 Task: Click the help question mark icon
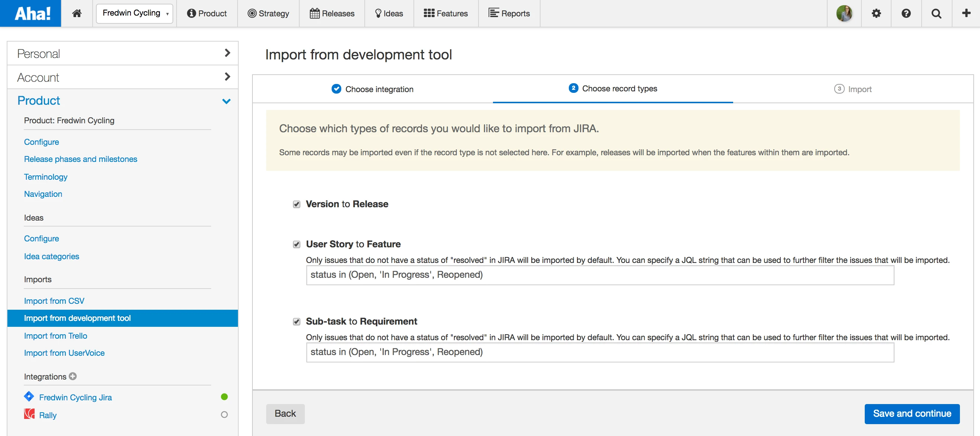(906, 13)
